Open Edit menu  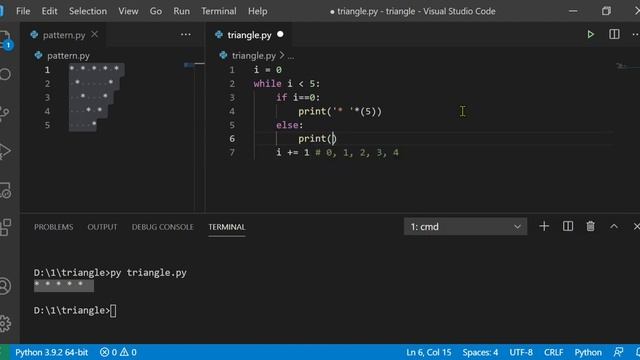pos(49,11)
